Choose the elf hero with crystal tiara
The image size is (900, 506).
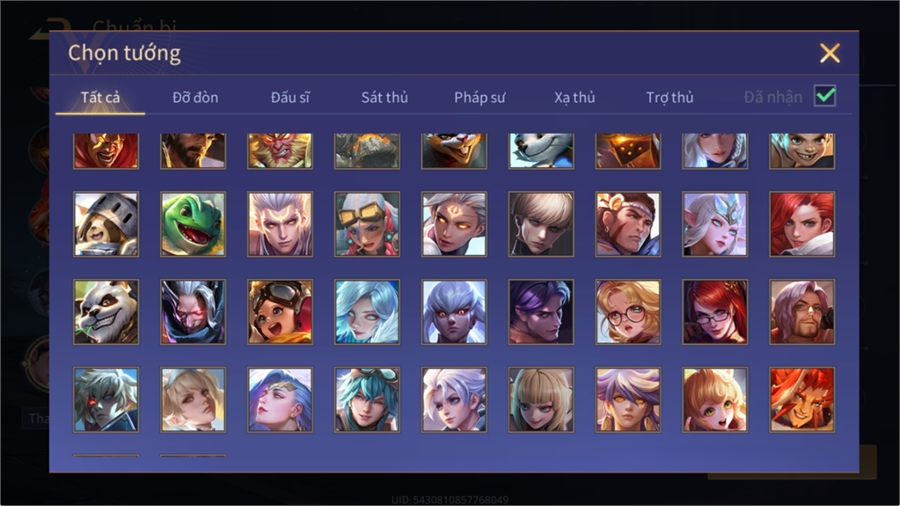715,224
